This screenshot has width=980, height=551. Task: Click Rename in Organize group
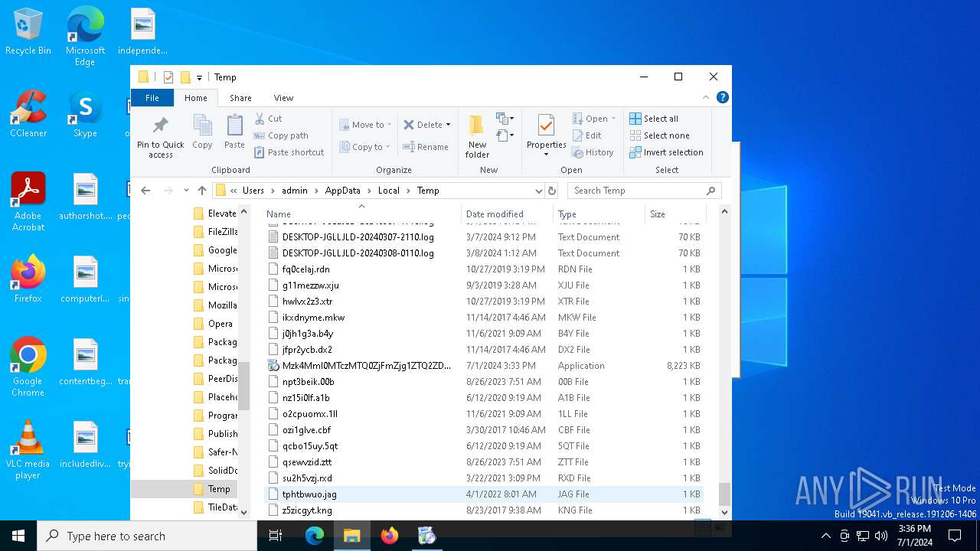tap(426, 147)
